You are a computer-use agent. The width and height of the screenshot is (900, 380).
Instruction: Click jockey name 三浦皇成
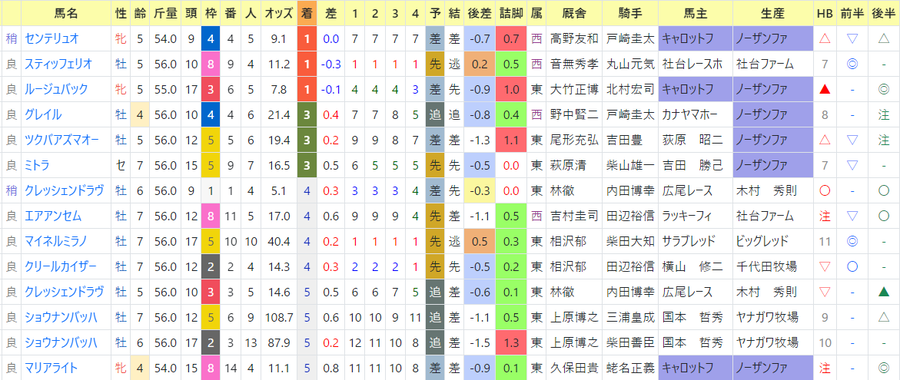pyautogui.click(x=630, y=317)
